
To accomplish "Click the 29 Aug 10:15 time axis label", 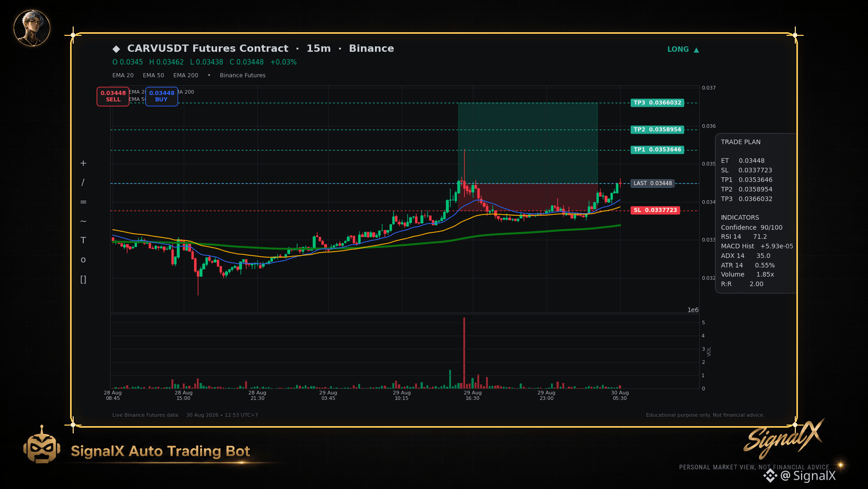I will pyautogui.click(x=401, y=395).
